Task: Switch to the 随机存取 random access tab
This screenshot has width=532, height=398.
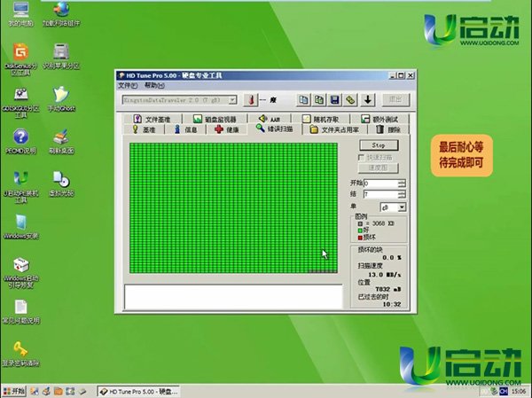Action: tap(323, 119)
